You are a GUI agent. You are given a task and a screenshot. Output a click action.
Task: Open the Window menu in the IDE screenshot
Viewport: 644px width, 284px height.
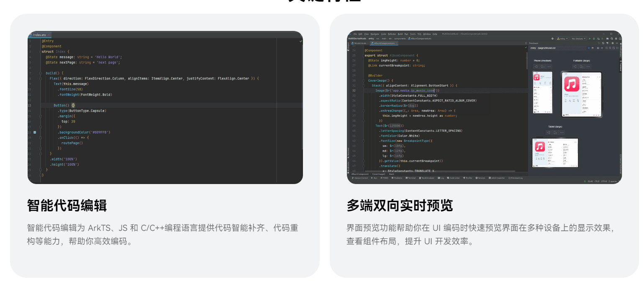[427, 34]
